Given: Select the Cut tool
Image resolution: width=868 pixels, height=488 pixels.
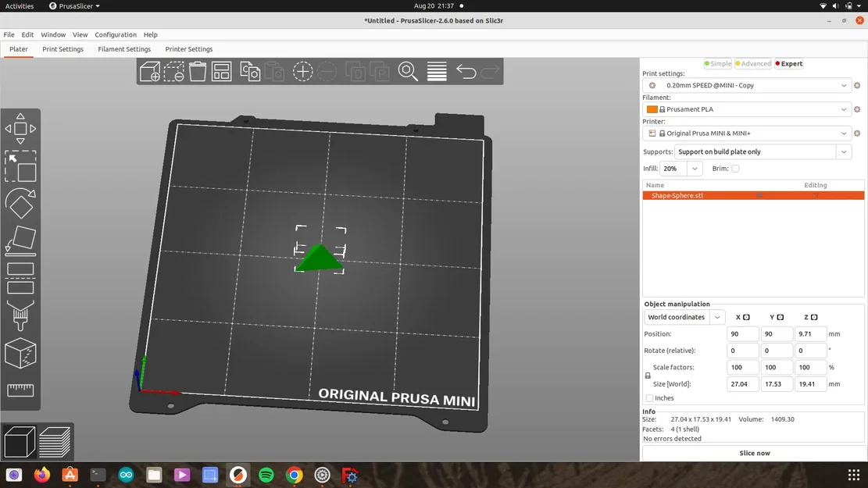Looking at the screenshot, I should pos(20,278).
